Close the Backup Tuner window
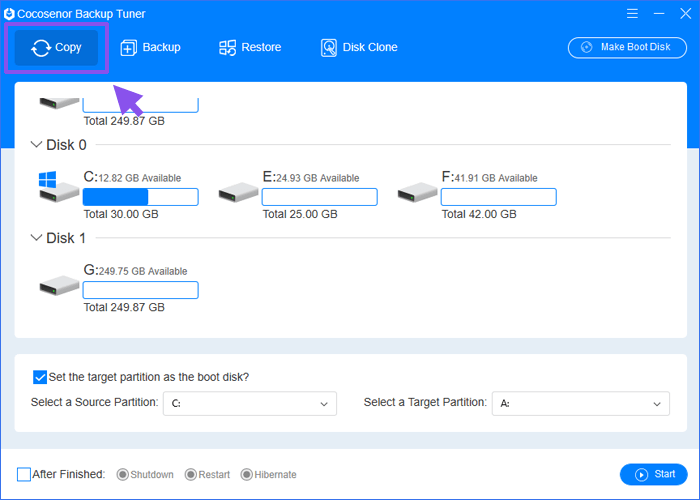Viewport: 700px width, 500px height. pyautogui.click(x=686, y=13)
